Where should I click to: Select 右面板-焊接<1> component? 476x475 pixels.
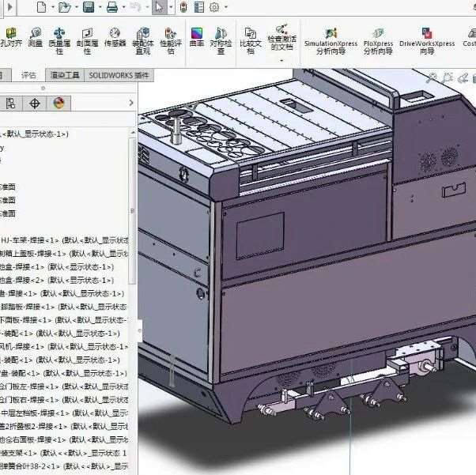click(64, 439)
